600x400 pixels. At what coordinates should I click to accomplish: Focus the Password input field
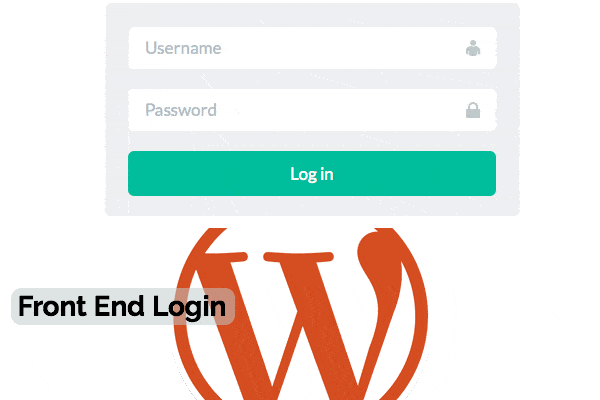(312, 110)
